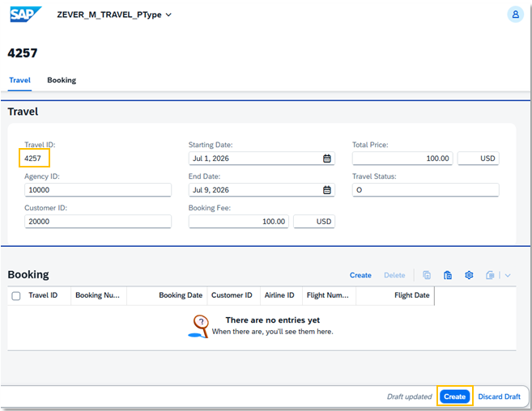The width and height of the screenshot is (532, 411).
Task: Click the Draft updated status text
Action: click(x=409, y=396)
